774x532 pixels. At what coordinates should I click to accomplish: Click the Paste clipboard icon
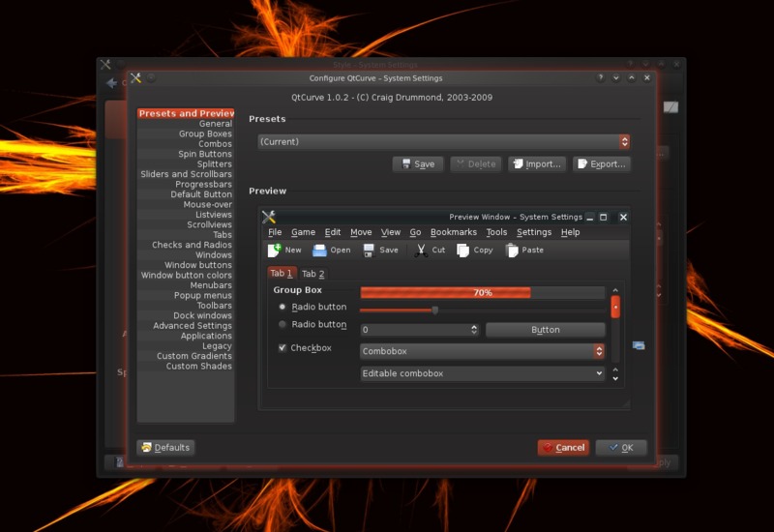pos(512,251)
